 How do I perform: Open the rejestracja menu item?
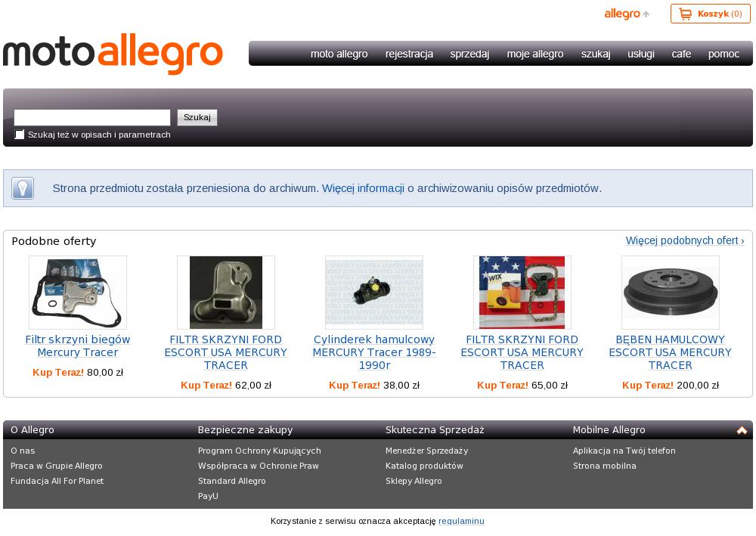pos(409,54)
